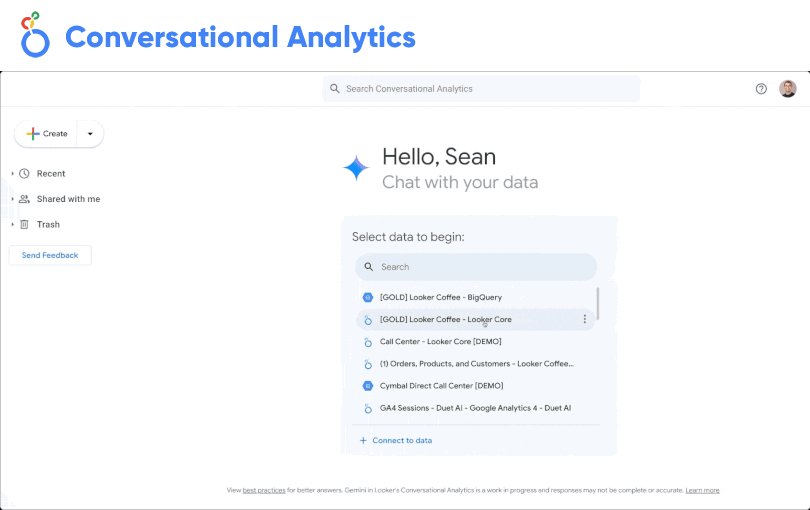Open the user profile avatar
Viewport: 810px width, 510px height.
[x=788, y=89]
